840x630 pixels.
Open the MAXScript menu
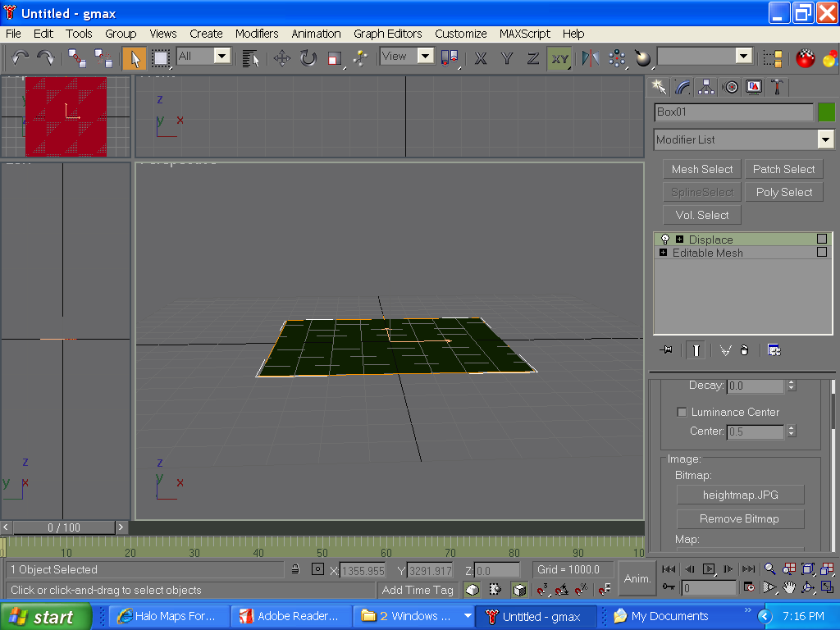(525, 34)
